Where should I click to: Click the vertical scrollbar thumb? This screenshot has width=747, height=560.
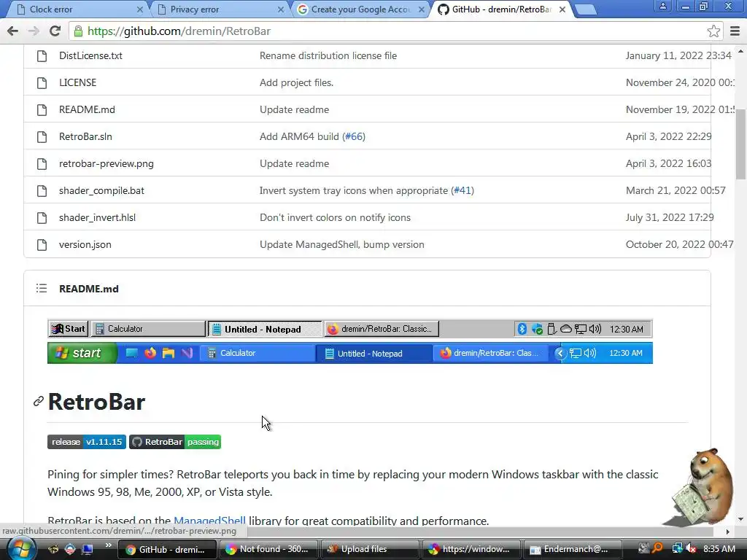tap(741, 144)
